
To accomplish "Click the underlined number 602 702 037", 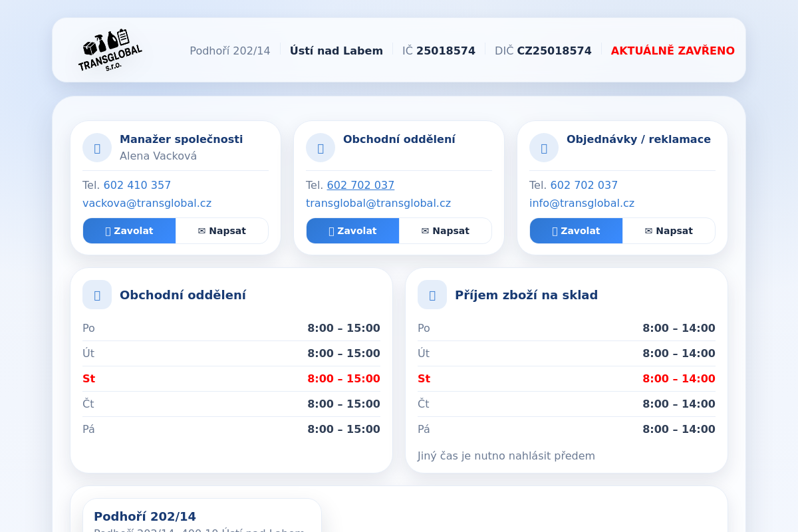I will (x=360, y=185).
